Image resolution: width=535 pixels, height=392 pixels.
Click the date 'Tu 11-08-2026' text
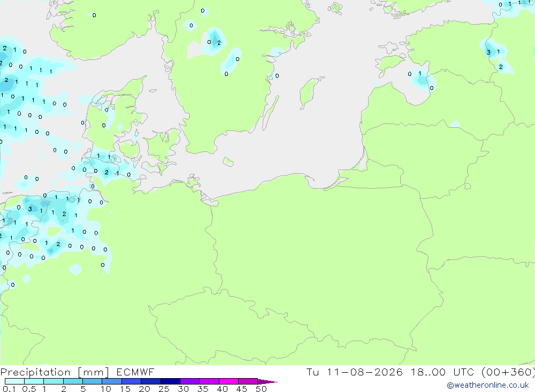(x=354, y=372)
